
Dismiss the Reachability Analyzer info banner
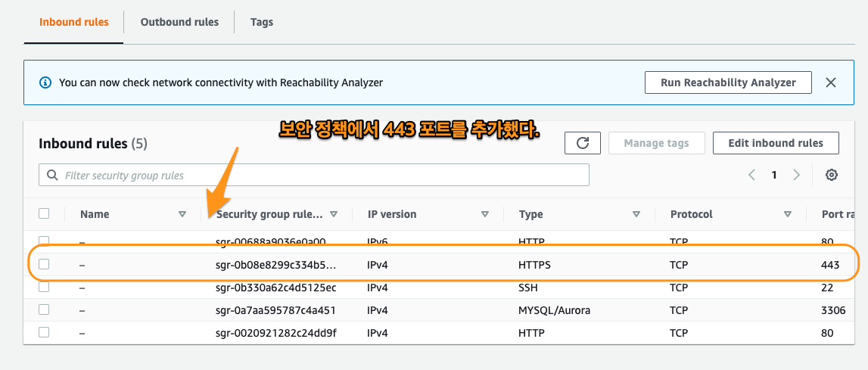click(830, 82)
